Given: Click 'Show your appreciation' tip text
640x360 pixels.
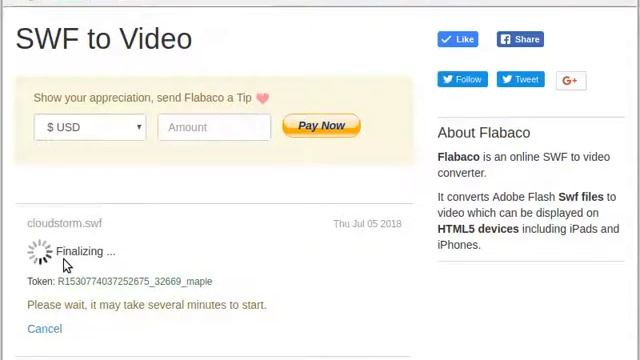Looking at the screenshot, I should 142,98.
